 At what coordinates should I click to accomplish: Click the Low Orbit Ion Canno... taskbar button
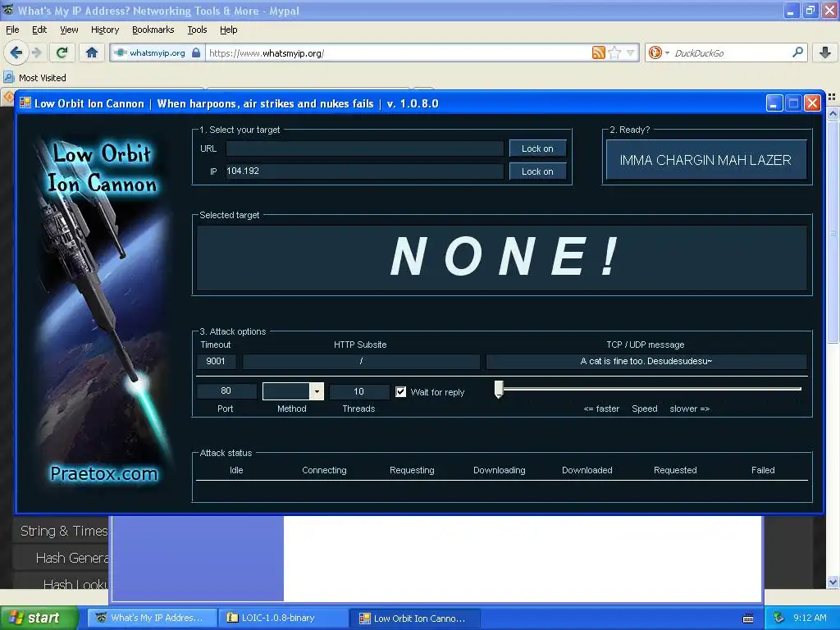[414, 619]
